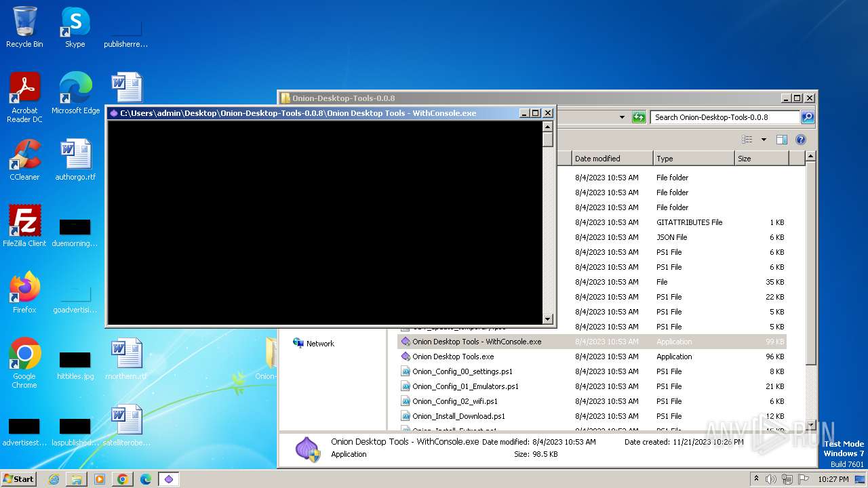Viewport: 868px width, 488px height.
Task: Open the Google Chrome desktop shortcut
Action: [x=24, y=363]
